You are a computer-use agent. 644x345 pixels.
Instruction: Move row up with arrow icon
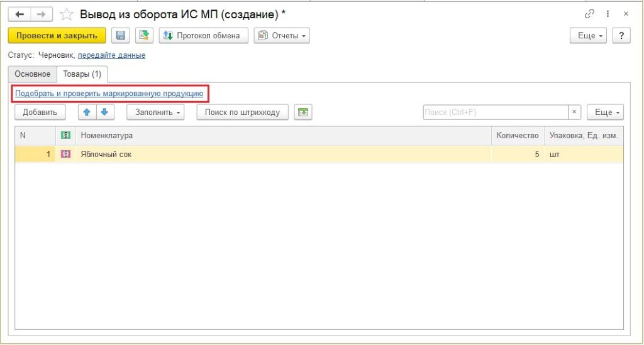[87, 112]
